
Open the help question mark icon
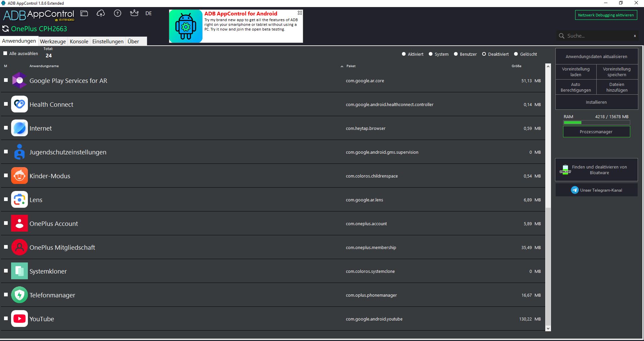[118, 13]
